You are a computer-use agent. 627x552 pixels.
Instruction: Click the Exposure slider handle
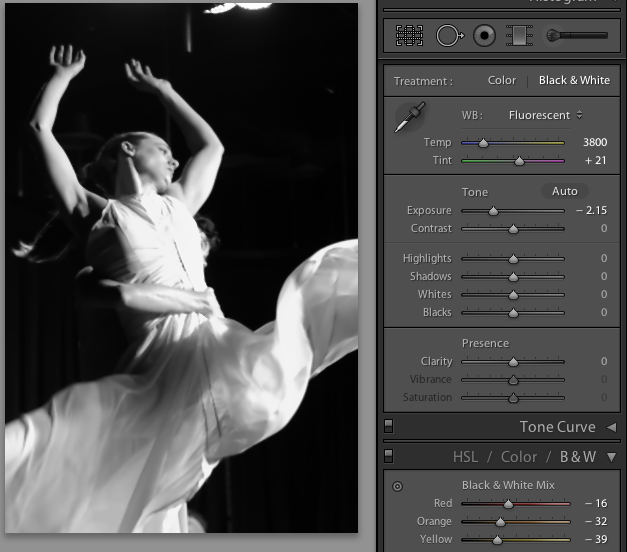(x=493, y=211)
